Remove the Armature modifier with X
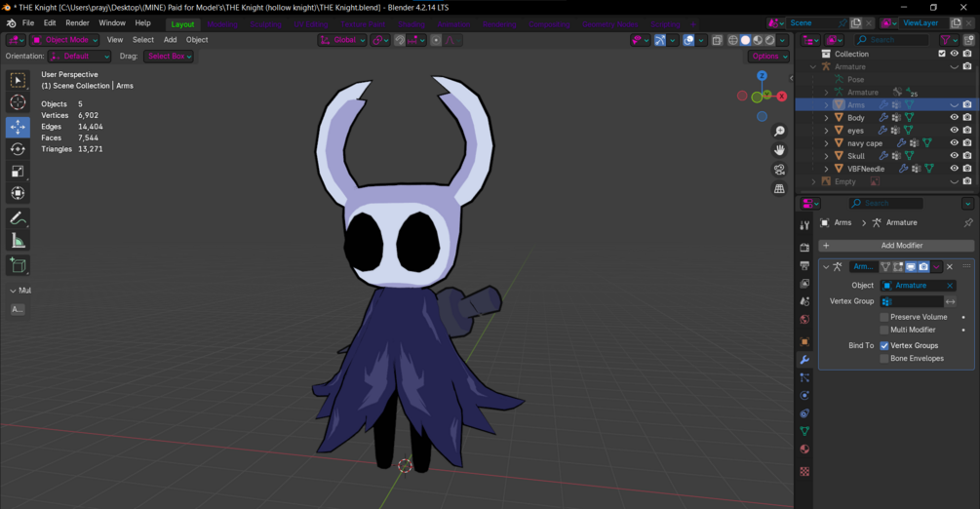Image resolution: width=980 pixels, height=509 pixels. tap(950, 267)
